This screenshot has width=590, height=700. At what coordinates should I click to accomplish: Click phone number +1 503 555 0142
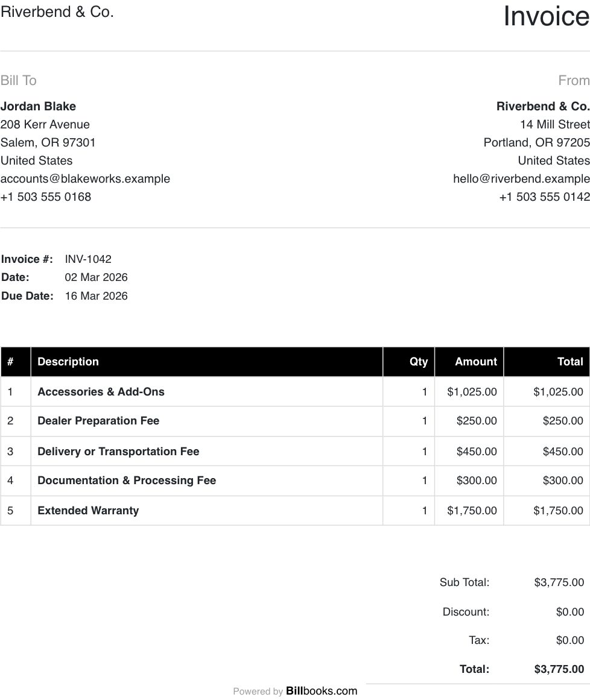[544, 197]
